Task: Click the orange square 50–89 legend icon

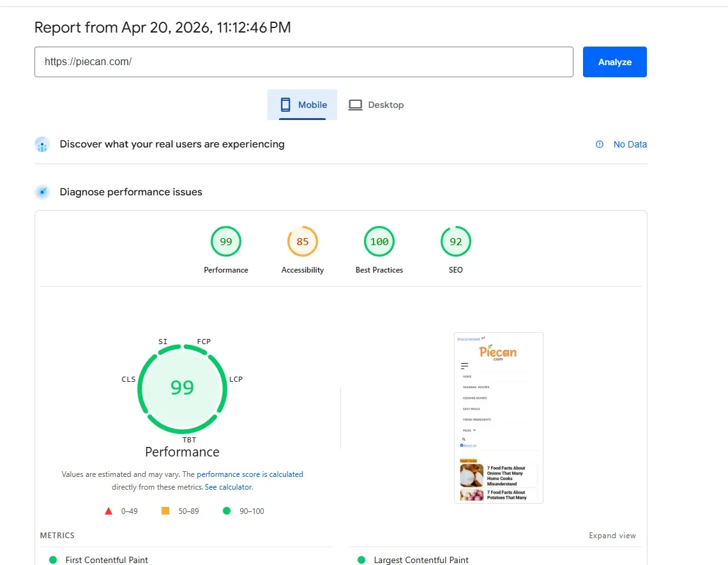Action: click(x=165, y=511)
